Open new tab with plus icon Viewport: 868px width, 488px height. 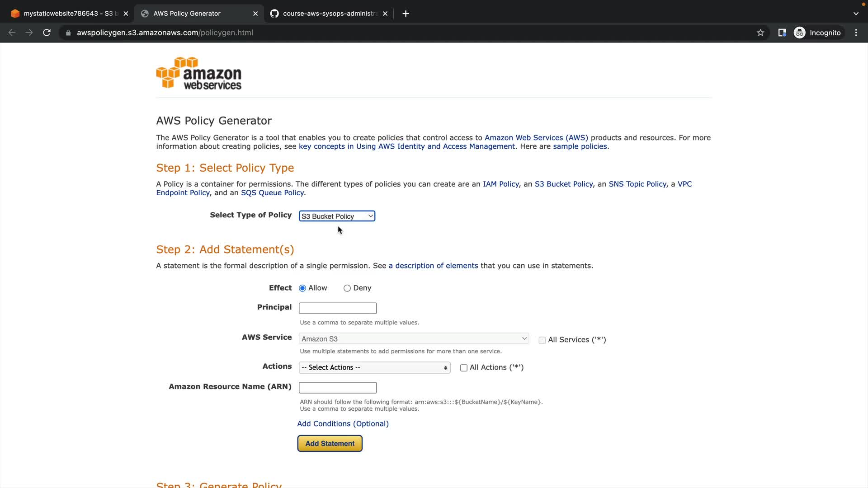click(406, 14)
